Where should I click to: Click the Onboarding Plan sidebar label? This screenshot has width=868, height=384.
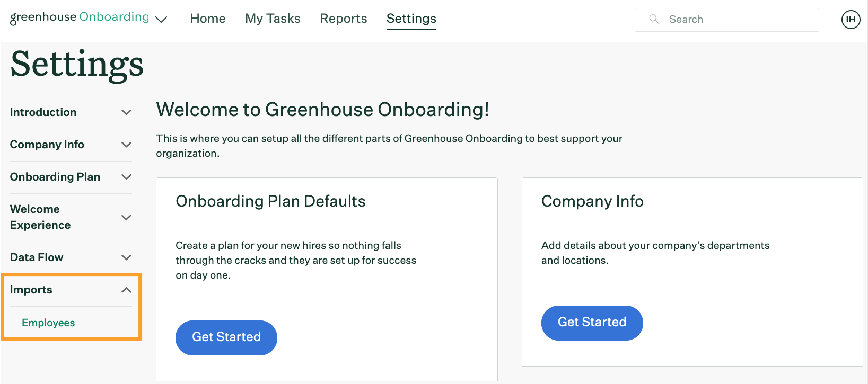pyautogui.click(x=55, y=177)
